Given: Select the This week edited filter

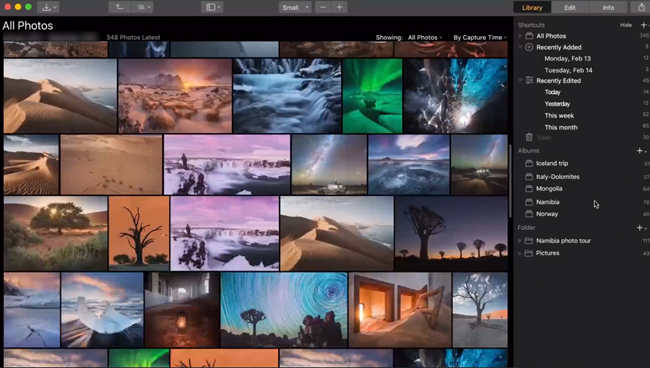Looking at the screenshot, I should tap(559, 116).
